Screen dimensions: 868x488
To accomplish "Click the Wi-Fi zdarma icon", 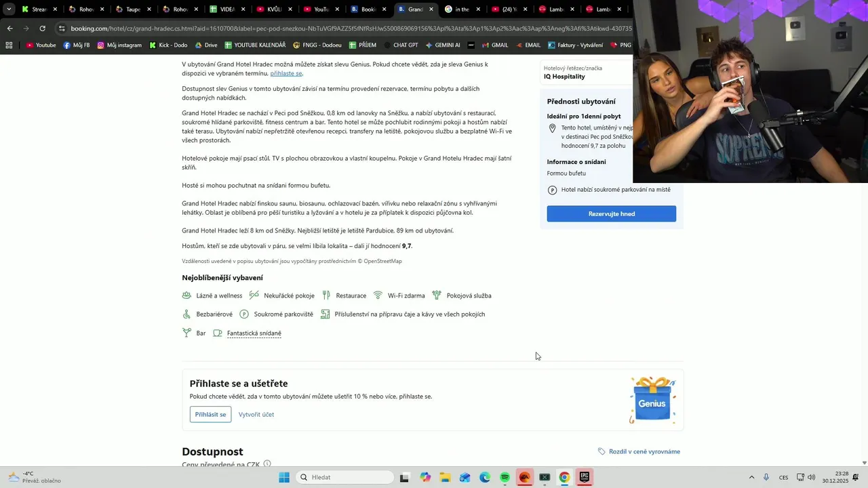I will [378, 296].
